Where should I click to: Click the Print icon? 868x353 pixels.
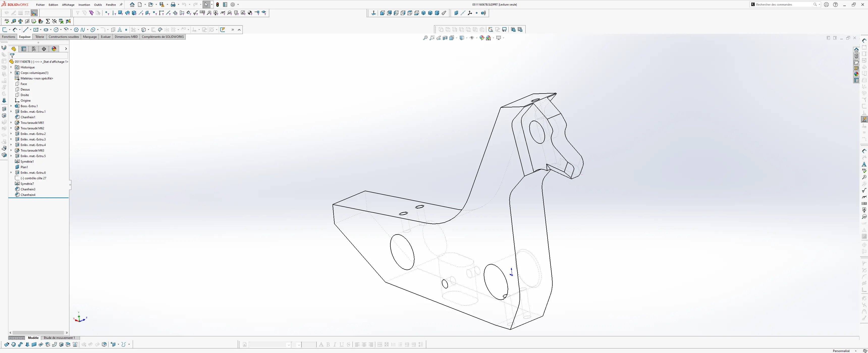click(x=173, y=4)
